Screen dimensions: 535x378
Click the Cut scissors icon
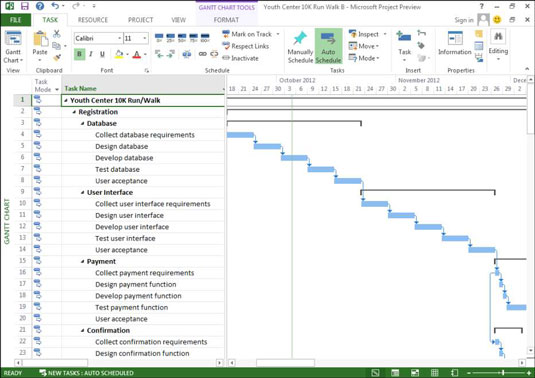tap(57, 33)
